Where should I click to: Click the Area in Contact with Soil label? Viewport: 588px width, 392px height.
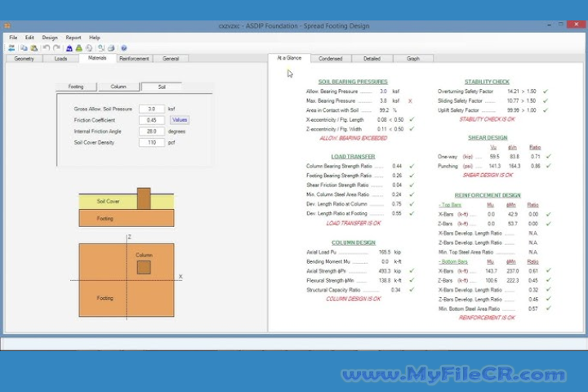coord(332,110)
